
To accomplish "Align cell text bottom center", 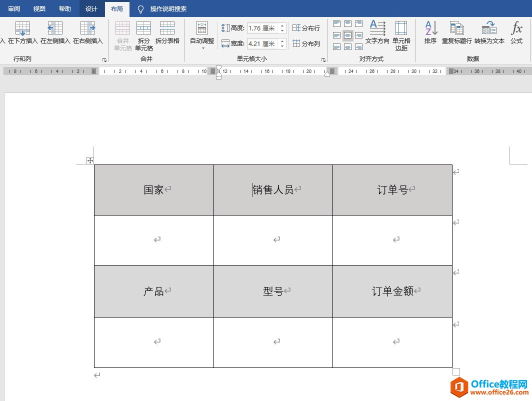I will 348,47.
